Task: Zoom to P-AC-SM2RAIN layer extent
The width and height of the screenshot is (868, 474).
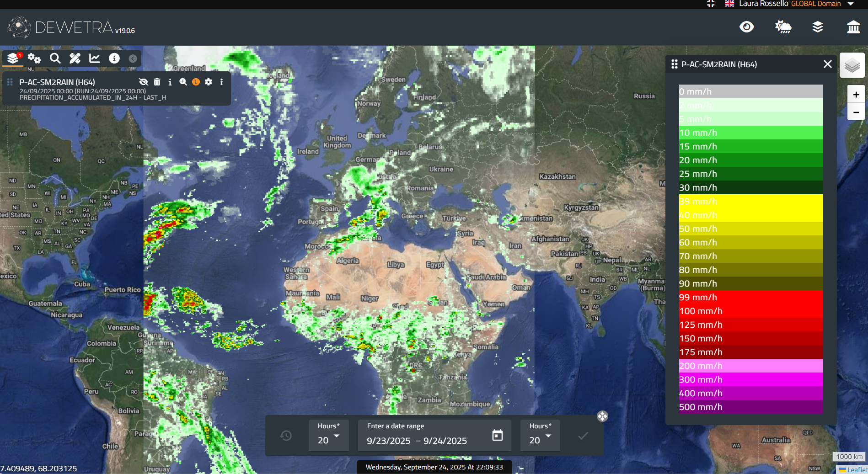Action: 183,82
